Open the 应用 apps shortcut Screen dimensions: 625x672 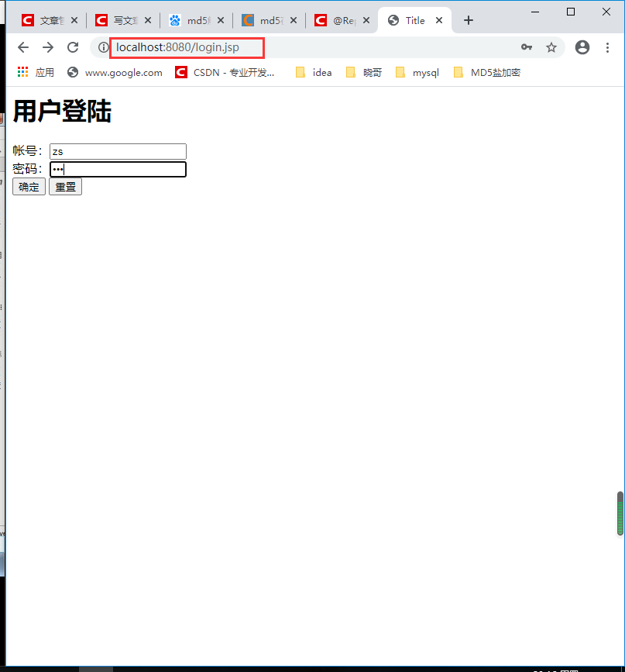pyautogui.click(x=36, y=72)
